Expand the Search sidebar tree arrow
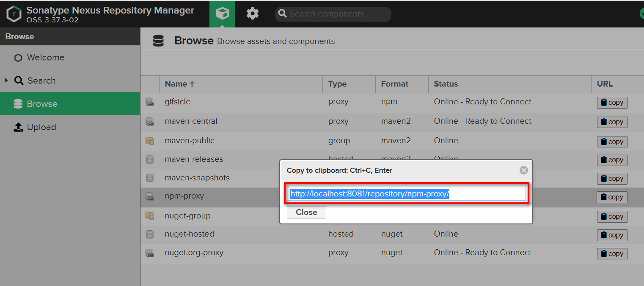Viewport: 644px width, 286px height. (x=6, y=80)
